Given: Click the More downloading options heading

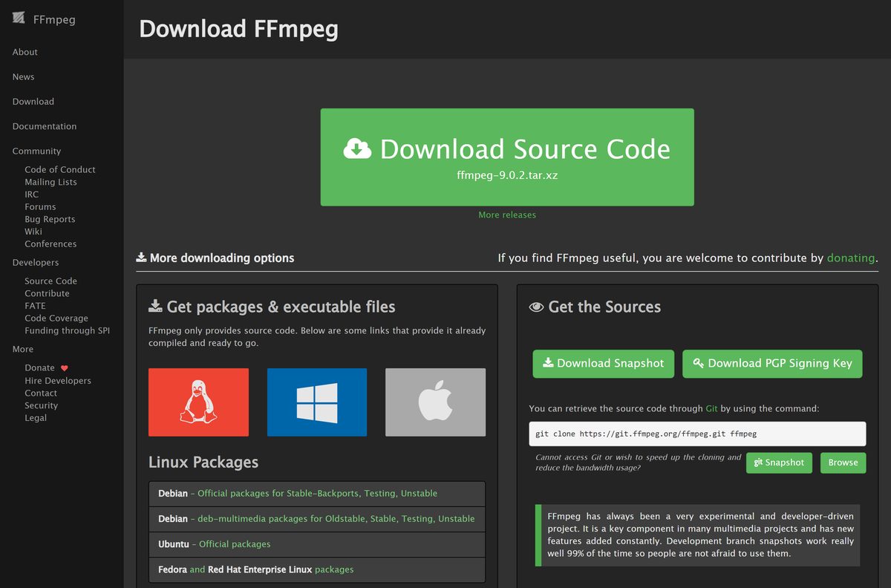Looking at the screenshot, I should (x=215, y=258).
